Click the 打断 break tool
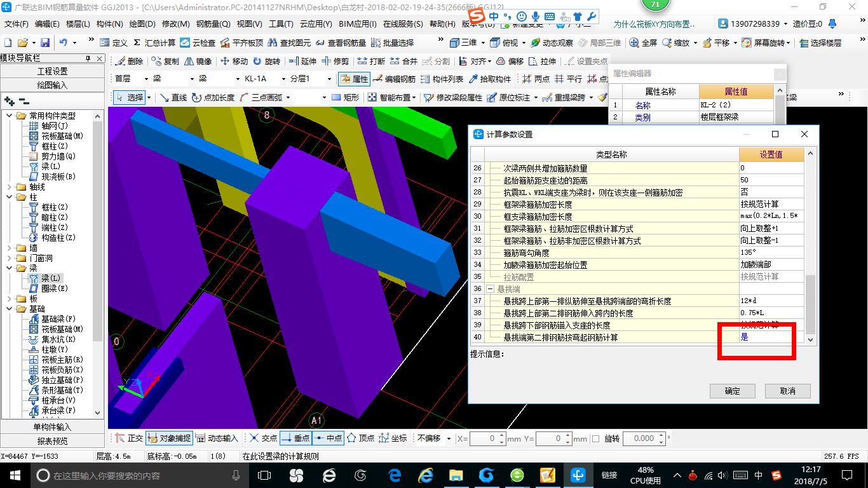The height and width of the screenshot is (488, 868). [x=371, y=61]
